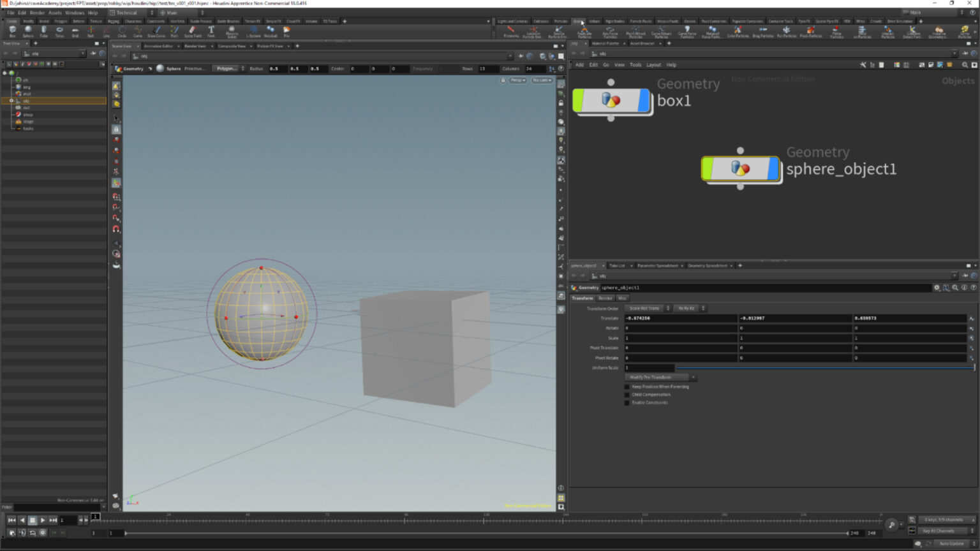This screenshot has height=551, width=980.
Task: Check the Child Compensation option
Action: [x=627, y=394]
